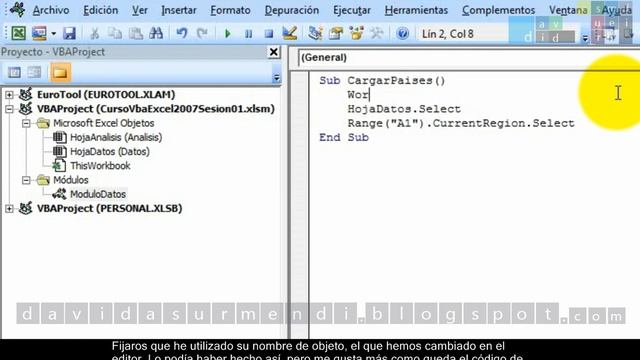640x360 pixels.
Task: Click the End Sub line
Action: pyautogui.click(x=344, y=138)
